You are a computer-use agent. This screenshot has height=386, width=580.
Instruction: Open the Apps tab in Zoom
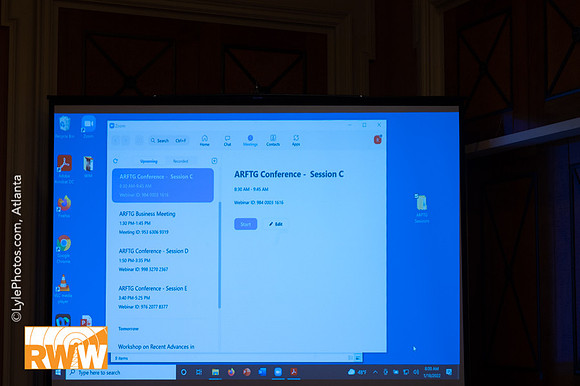coord(296,140)
